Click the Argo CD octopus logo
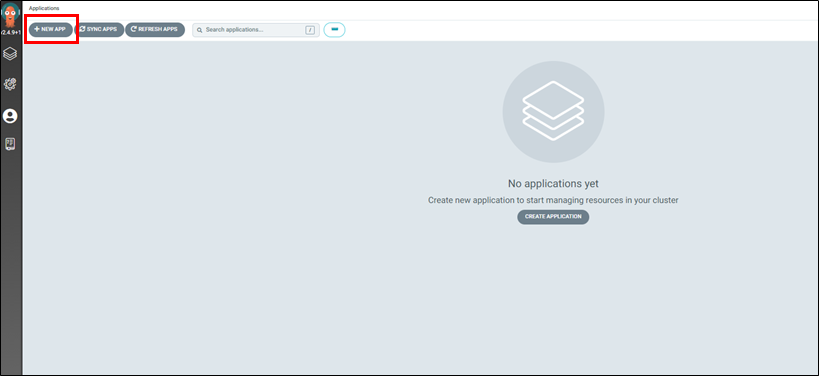This screenshot has height=376, width=819. tap(10, 14)
